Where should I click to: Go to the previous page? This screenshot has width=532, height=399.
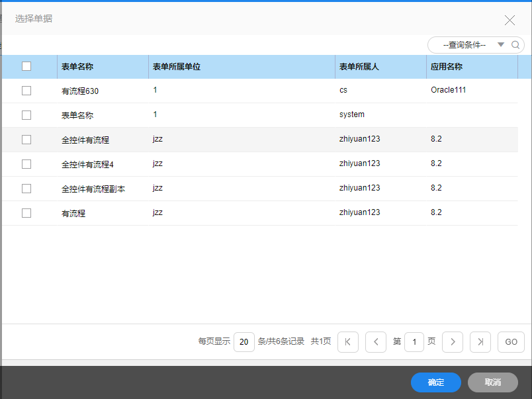[376, 342]
